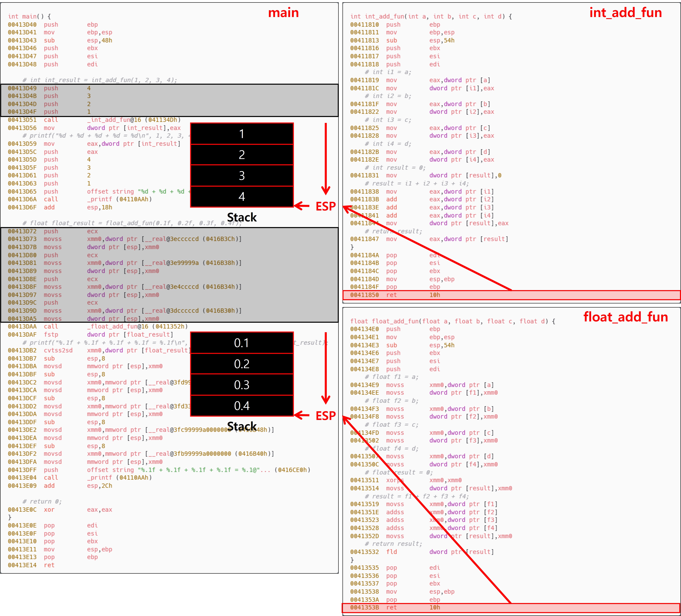Screen dimensions: 681x616
Task: Click the 'call _int_add_fun@16' instruction line
Action: coord(95,120)
